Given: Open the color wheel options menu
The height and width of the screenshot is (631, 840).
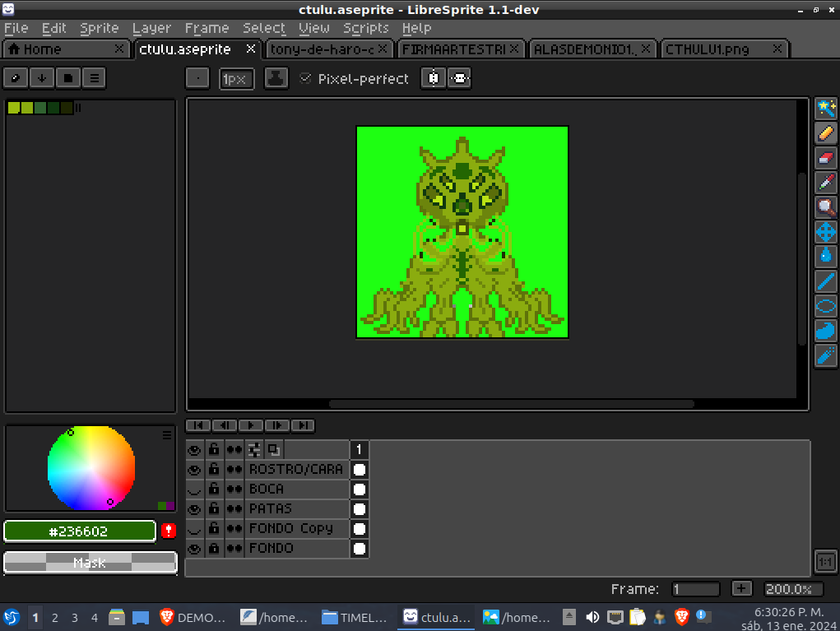Looking at the screenshot, I should click(x=167, y=435).
